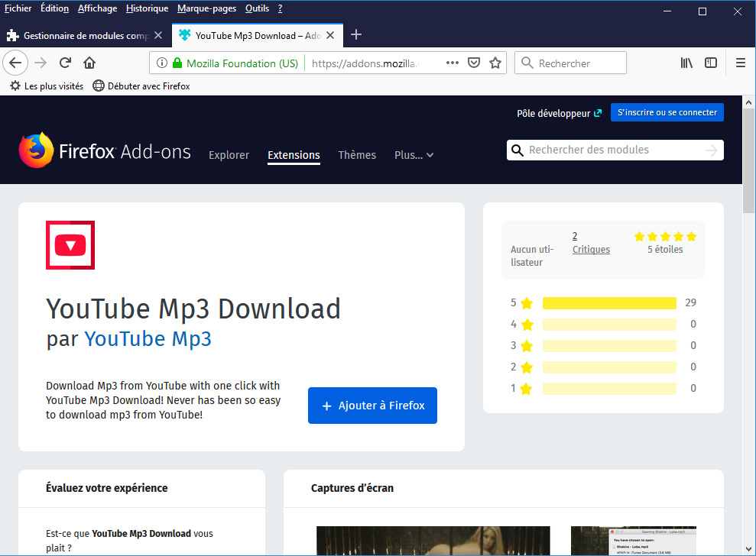Go back to the previous page

pyautogui.click(x=15, y=63)
